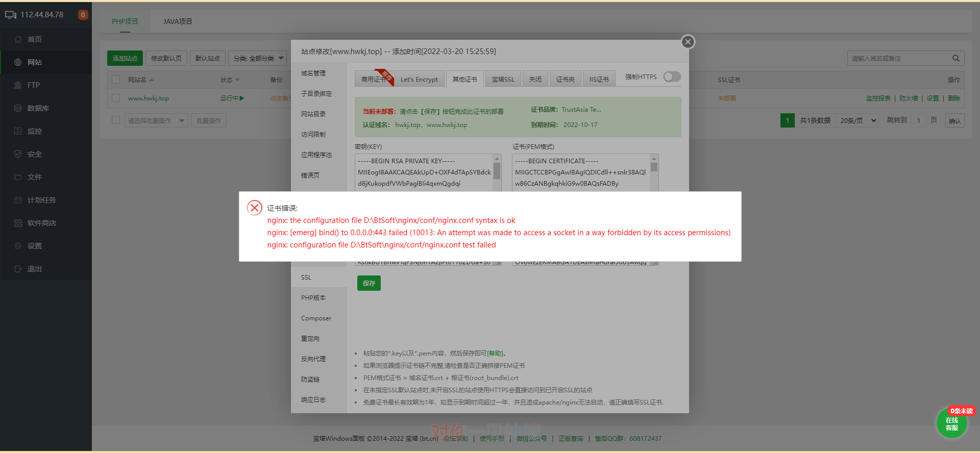The image size is (980, 453).
Task: Select the 商用证书 tab
Action: (x=374, y=79)
